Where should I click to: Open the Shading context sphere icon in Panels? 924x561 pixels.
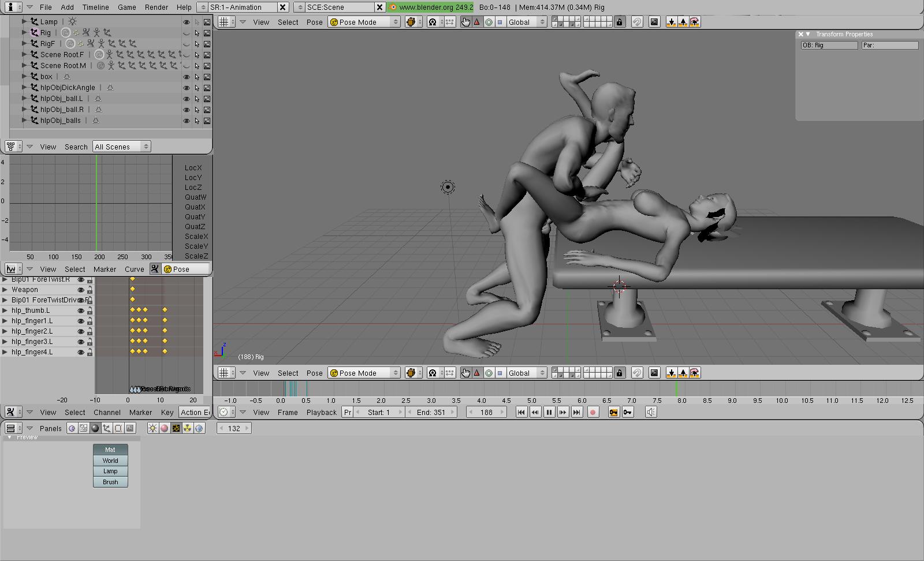(x=95, y=428)
